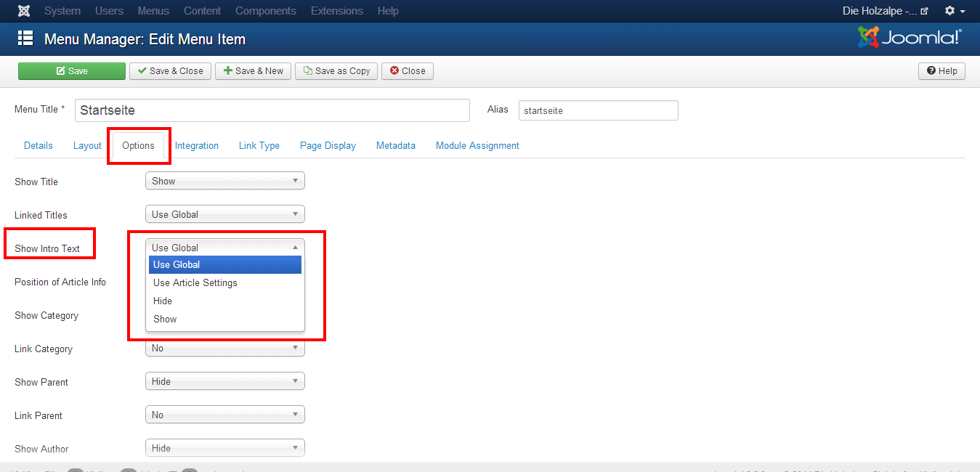Click the Alias input field
This screenshot has height=472, width=980.
tap(599, 110)
